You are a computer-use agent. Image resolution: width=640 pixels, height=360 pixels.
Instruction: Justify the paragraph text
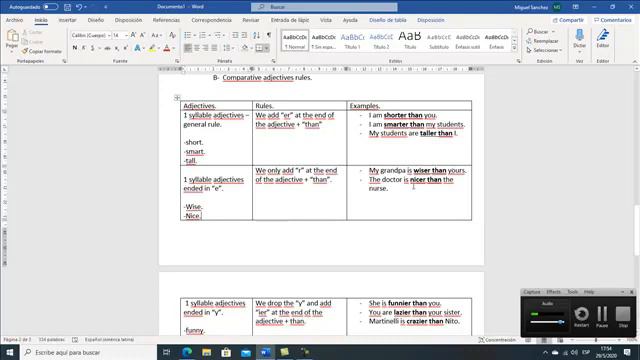point(214,48)
